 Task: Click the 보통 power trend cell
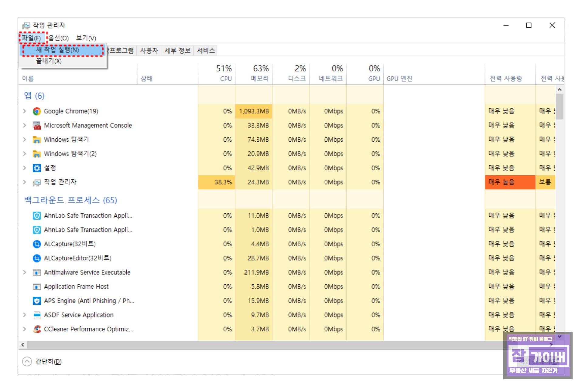coord(546,182)
